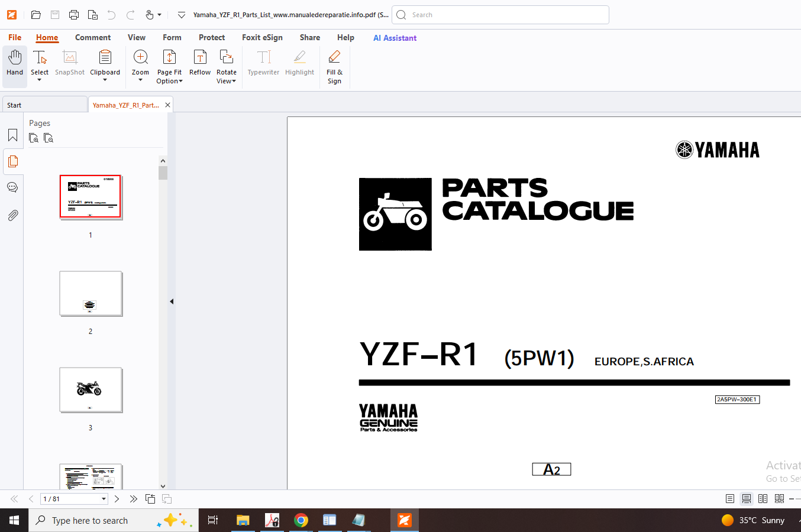Image resolution: width=801 pixels, height=532 pixels.
Task: Choose the Select text tool
Action: [40, 65]
